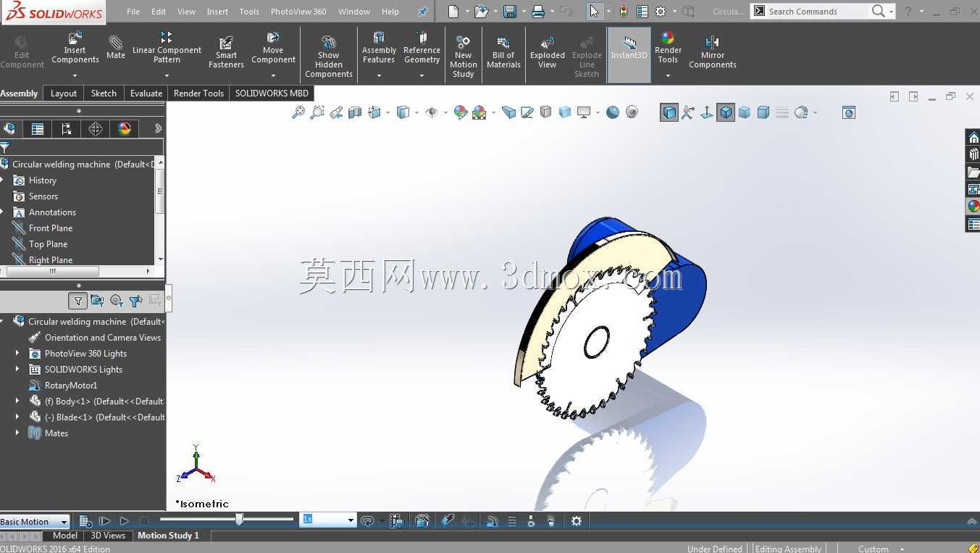Open Edit Appearance color icon
980x553 pixels.
click(x=460, y=112)
